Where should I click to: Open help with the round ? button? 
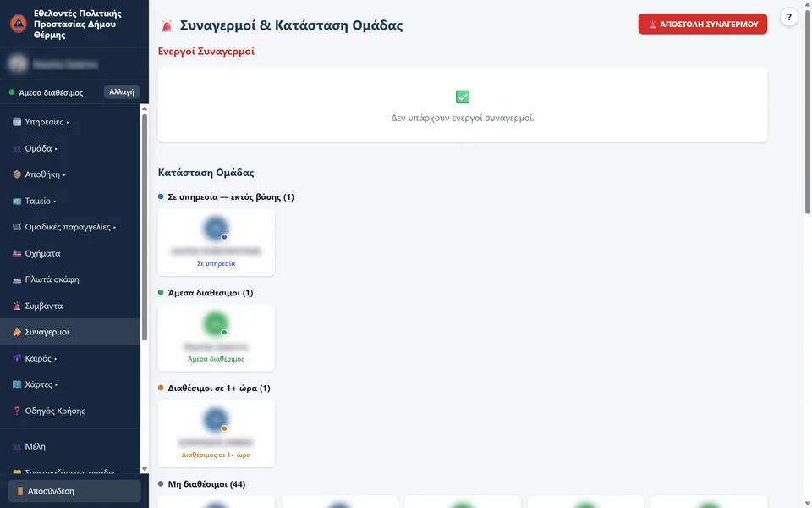(788, 17)
